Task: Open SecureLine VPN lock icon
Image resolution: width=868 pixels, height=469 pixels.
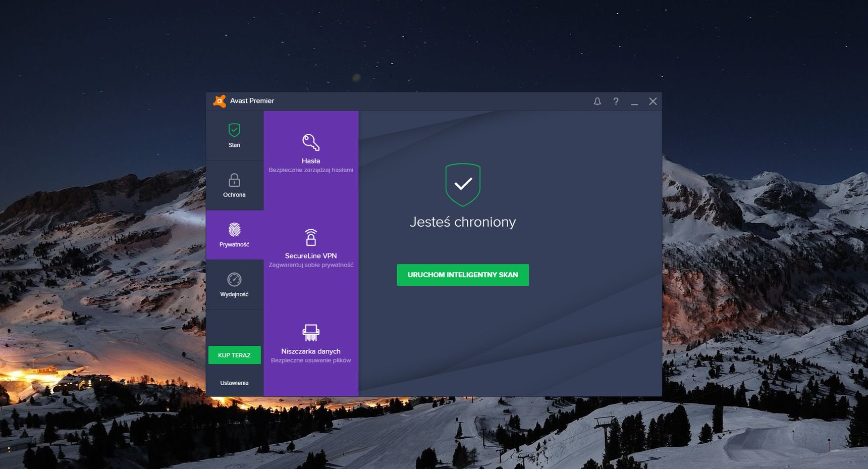Action: click(311, 237)
